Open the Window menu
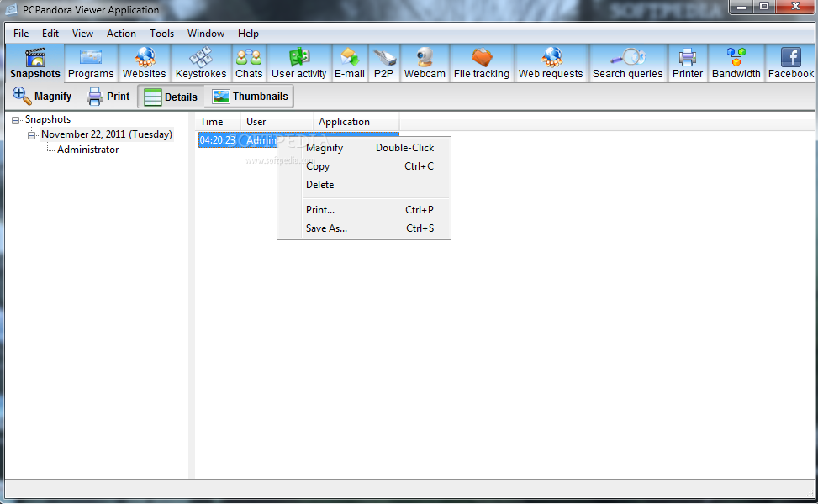 click(205, 34)
